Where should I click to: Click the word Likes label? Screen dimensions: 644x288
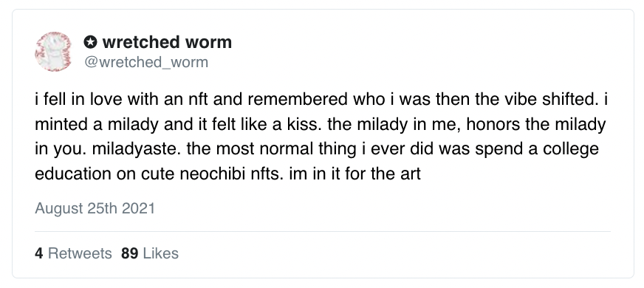(x=161, y=253)
